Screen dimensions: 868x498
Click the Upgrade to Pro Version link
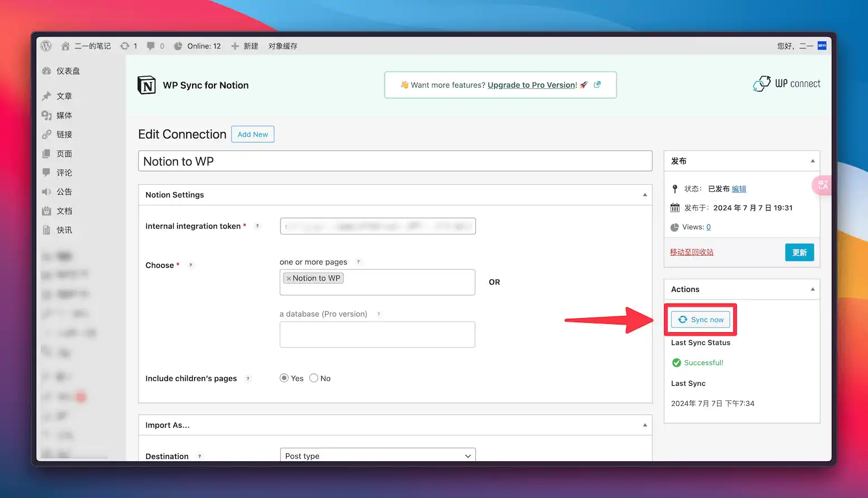[x=532, y=85]
